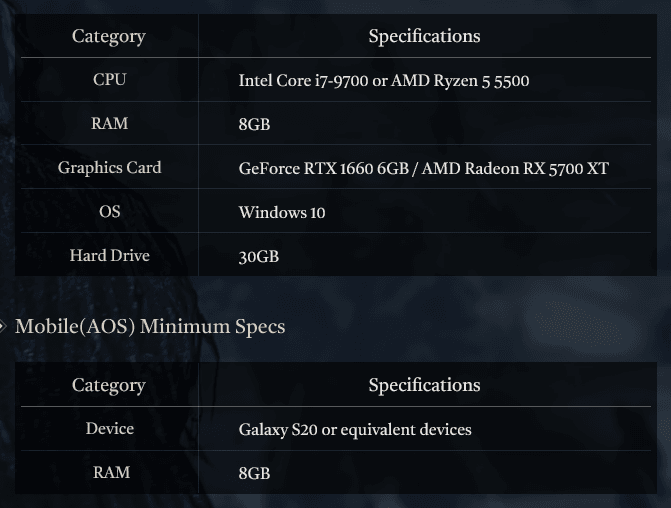Click the Specifications header above the CPU value

point(424,37)
